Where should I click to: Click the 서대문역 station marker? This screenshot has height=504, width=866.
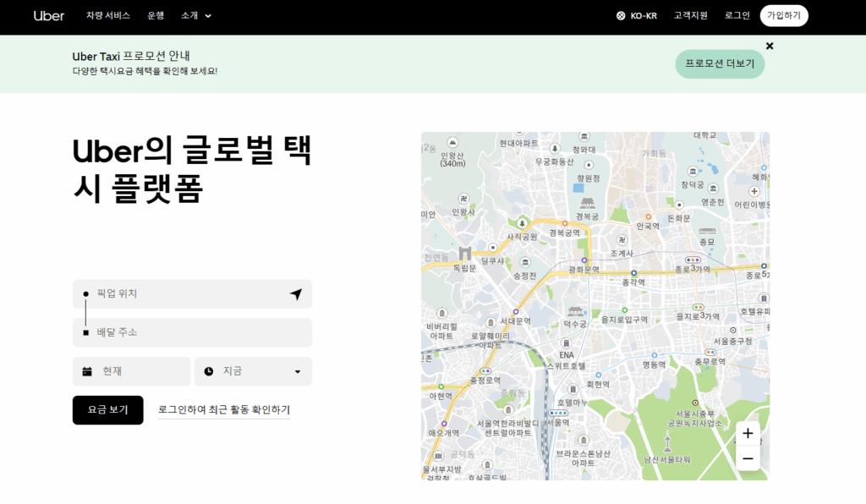(x=516, y=312)
